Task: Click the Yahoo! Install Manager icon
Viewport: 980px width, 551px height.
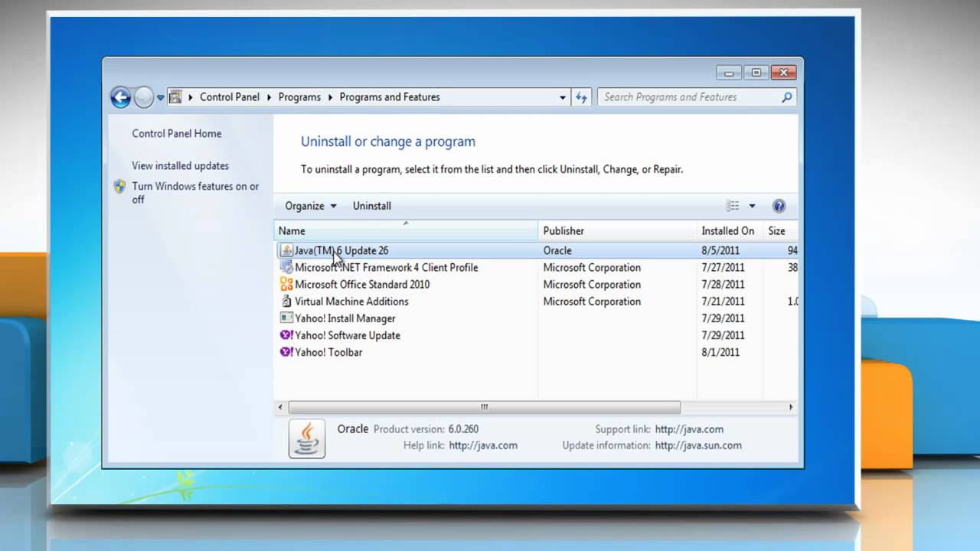Action: point(286,318)
